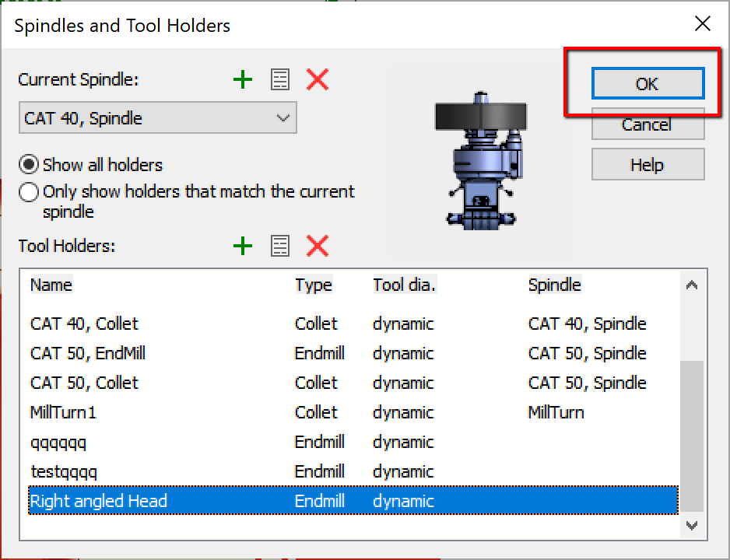The width and height of the screenshot is (730, 560).
Task: Click the holder list scrollbar thumb
Action: point(692,436)
